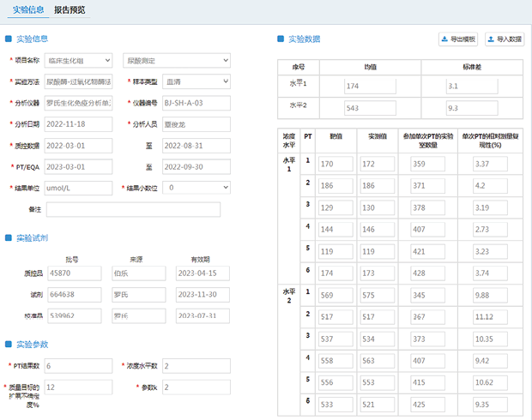The width and height of the screenshot is (532, 420).
Task: Click the lab count field 359
Action: (428, 164)
